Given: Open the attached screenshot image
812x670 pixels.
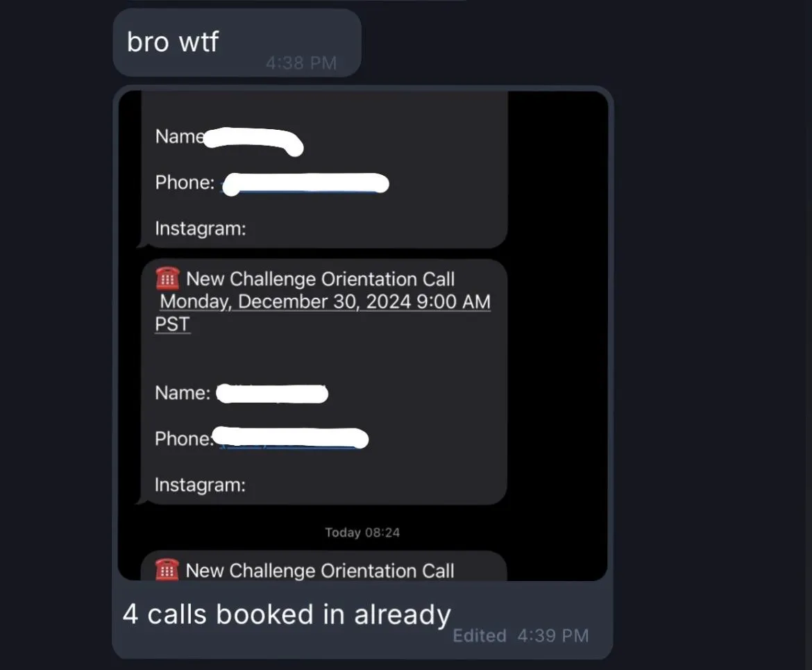Looking at the screenshot, I should 362,335.
